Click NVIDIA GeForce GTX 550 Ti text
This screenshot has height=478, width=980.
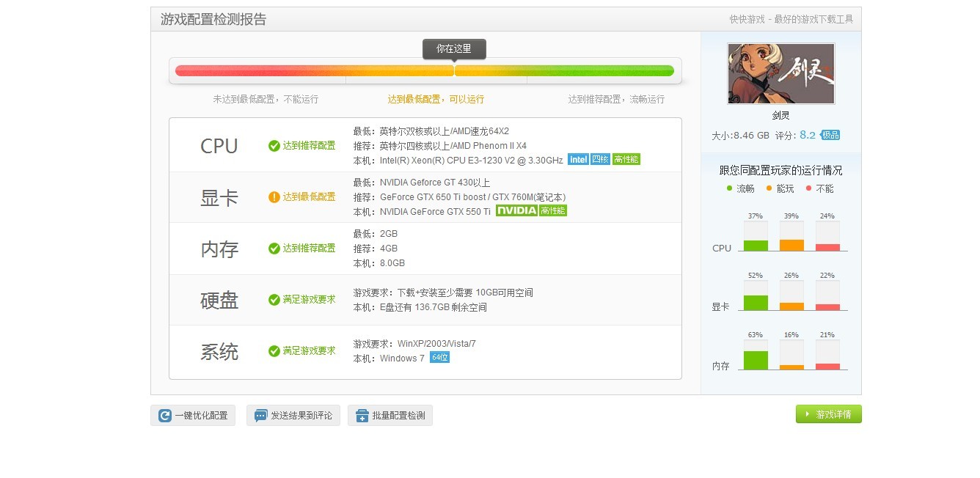[x=435, y=212]
